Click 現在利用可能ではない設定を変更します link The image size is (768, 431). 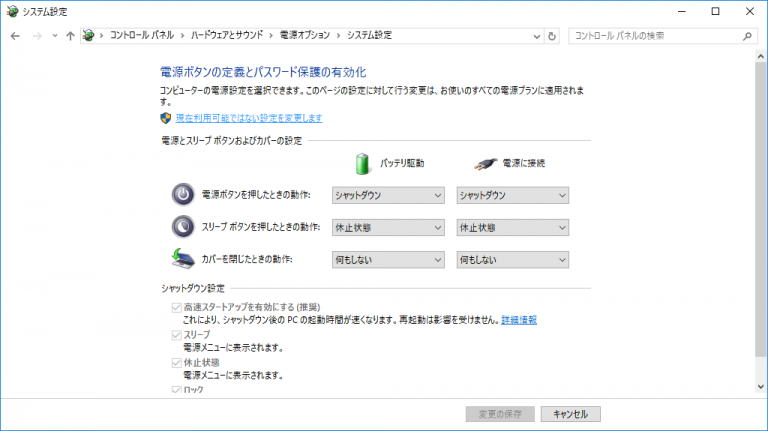pyautogui.click(x=249, y=118)
